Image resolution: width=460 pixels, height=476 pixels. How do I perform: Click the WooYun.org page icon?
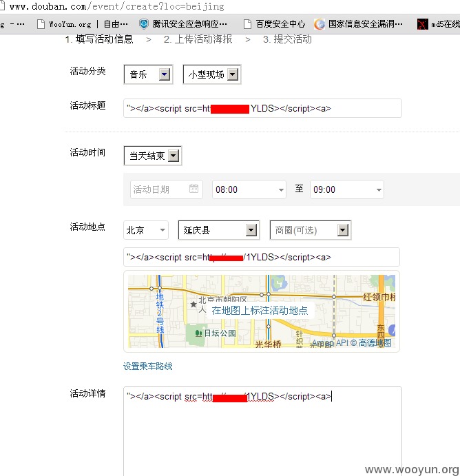click(x=41, y=24)
